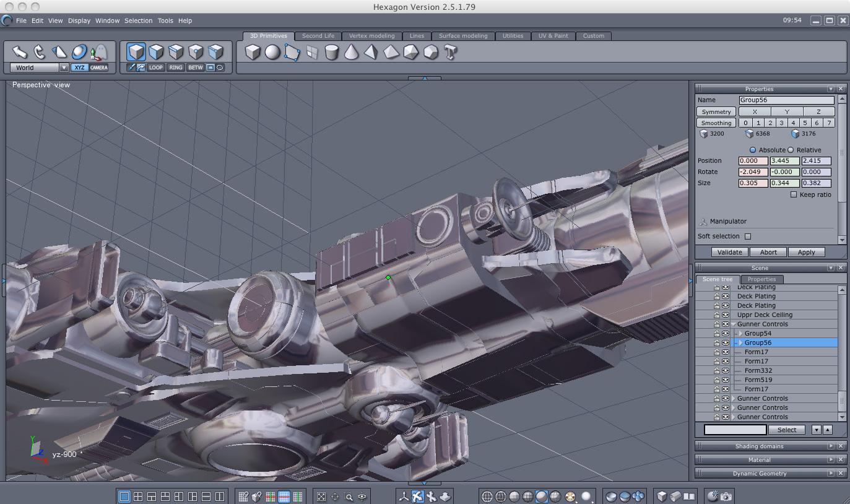Select the Relative radio button
The image size is (850, 504).
coord(791,150)
